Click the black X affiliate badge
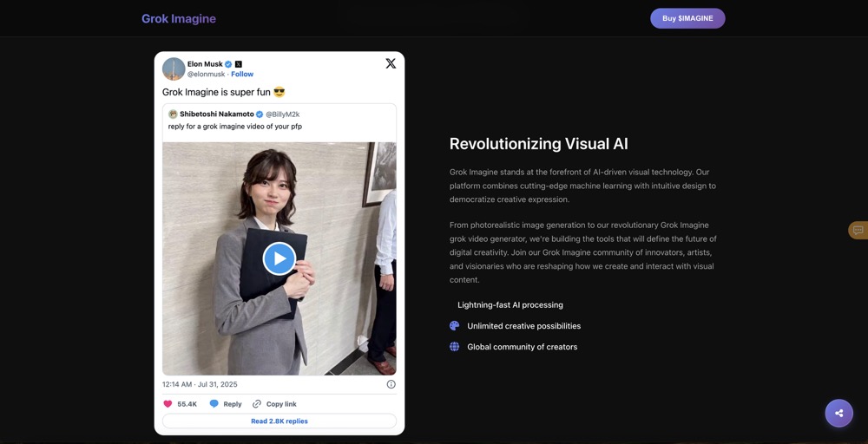868x444 pixels. point(239,64)
